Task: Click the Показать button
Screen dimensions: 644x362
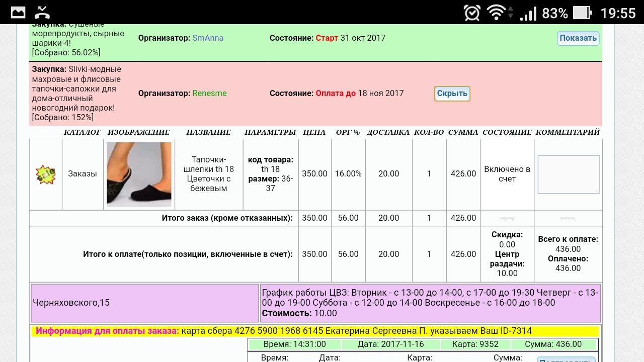Action: click(x=578, y=38)
